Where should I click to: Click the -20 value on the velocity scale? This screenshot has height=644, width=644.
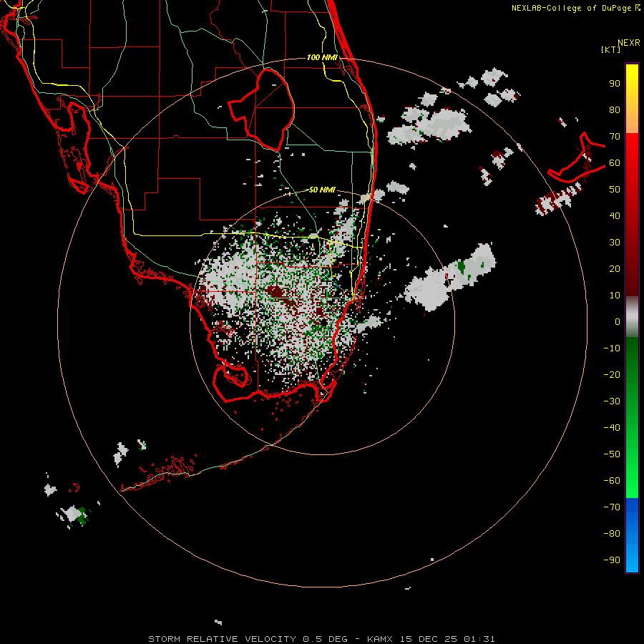pyautogui.click(x=612, y=374)
